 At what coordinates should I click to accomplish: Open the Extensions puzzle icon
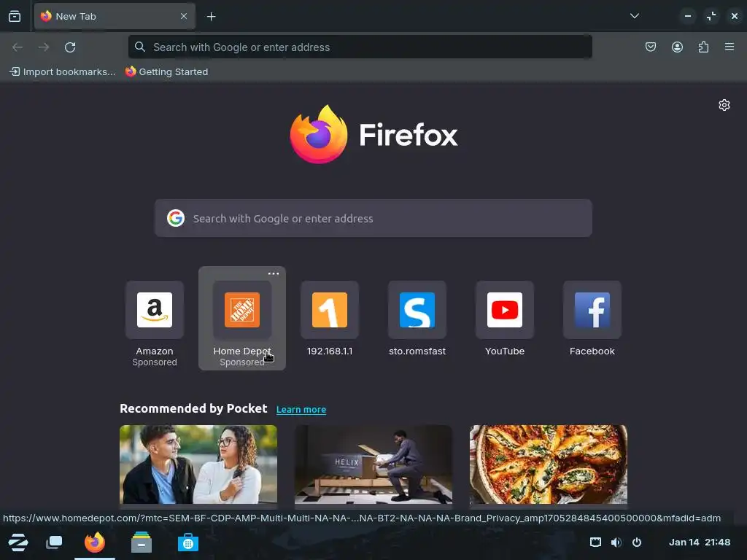(x=703, y=47)
